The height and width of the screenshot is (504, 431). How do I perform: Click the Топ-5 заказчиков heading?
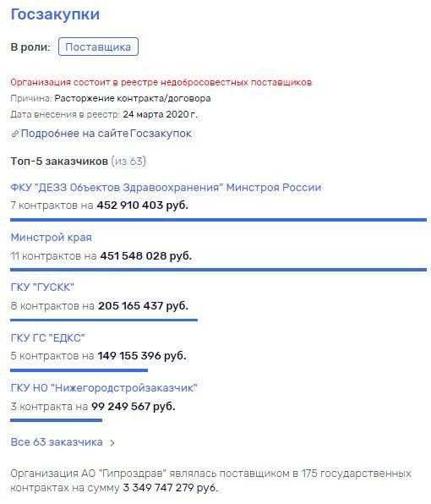click(59, 161)
